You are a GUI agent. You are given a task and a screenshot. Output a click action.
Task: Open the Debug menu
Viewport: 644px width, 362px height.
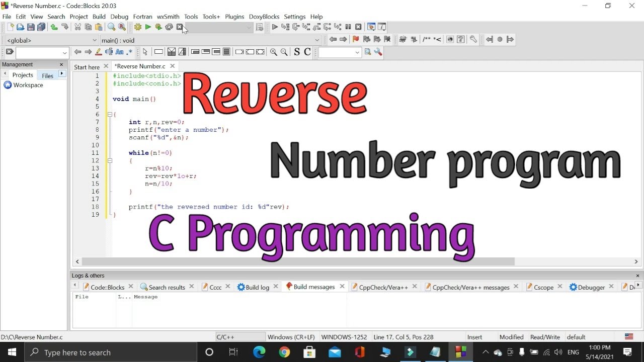119,17
